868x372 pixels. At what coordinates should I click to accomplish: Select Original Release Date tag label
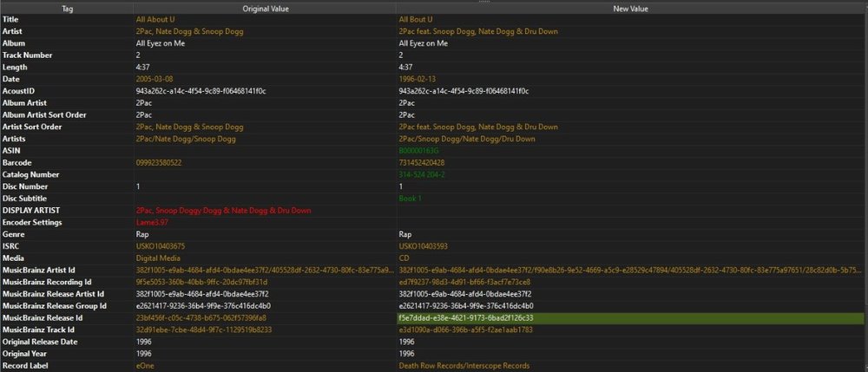pyautogui.click(x=41, y=343)
